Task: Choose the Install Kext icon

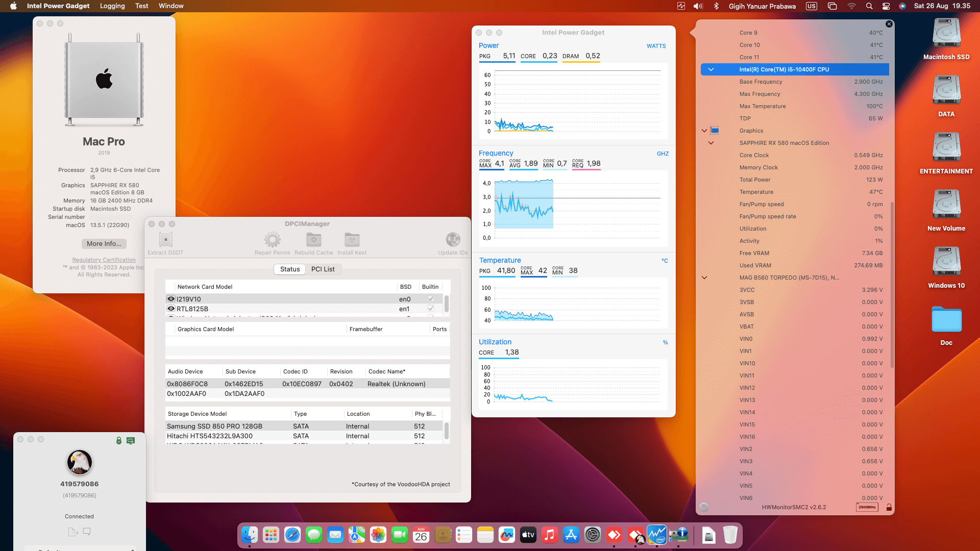Action: tap(352, 239)
